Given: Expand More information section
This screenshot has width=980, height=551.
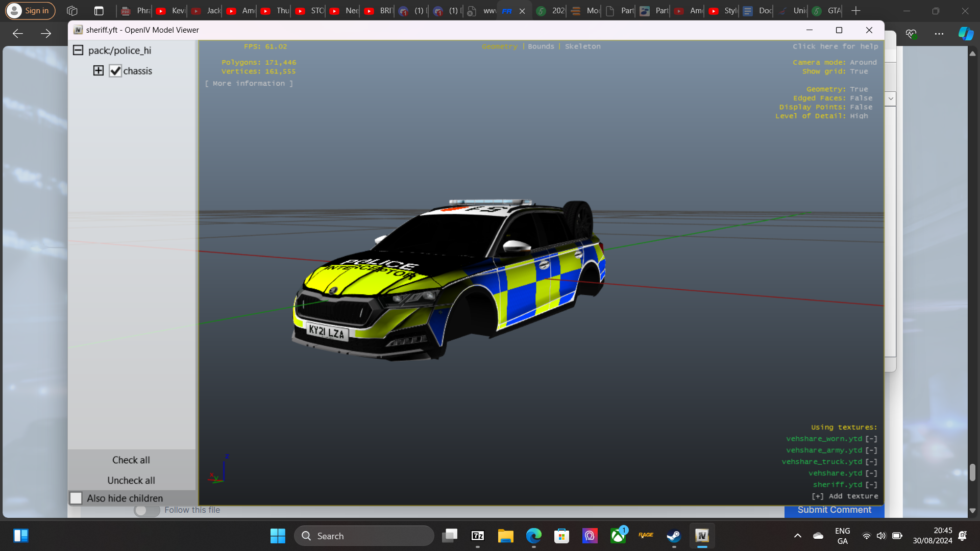Looking at the screenshot, I should tap(249, 83).
